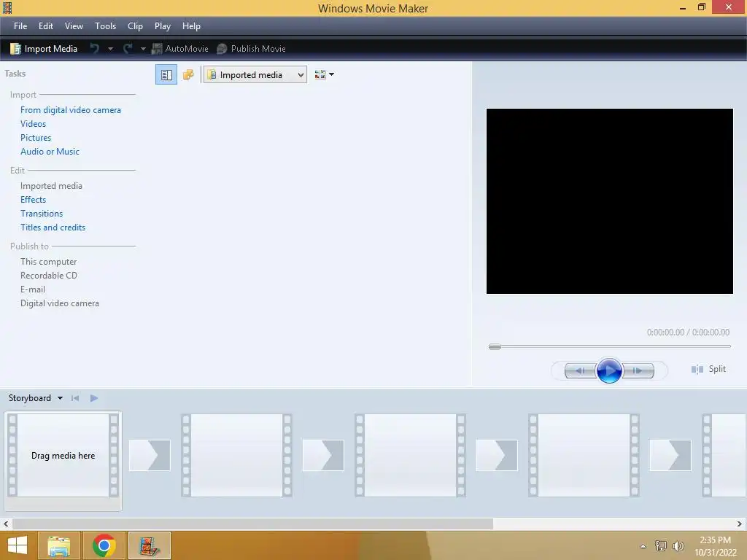Play the storyboard using the arrow icon
Viewport: 747px width, 560px height.
[x=94, y=398]
